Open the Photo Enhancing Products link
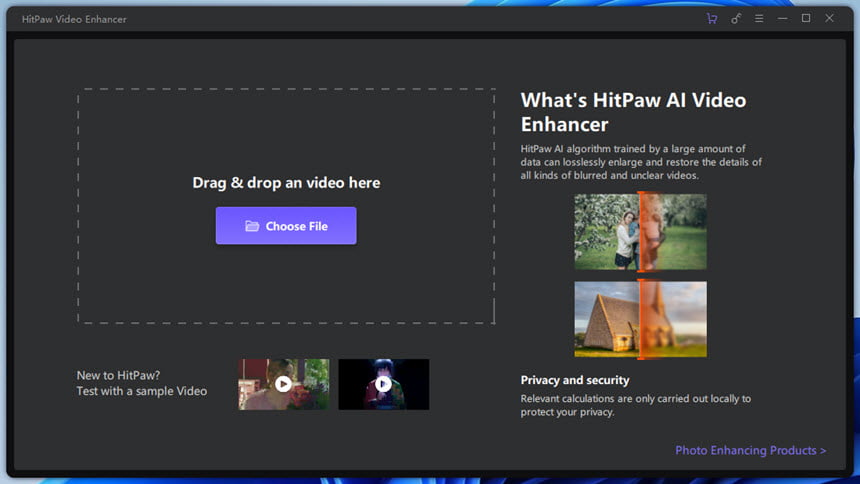The height and width of the screenshot is (484, 860). point(750,451)
